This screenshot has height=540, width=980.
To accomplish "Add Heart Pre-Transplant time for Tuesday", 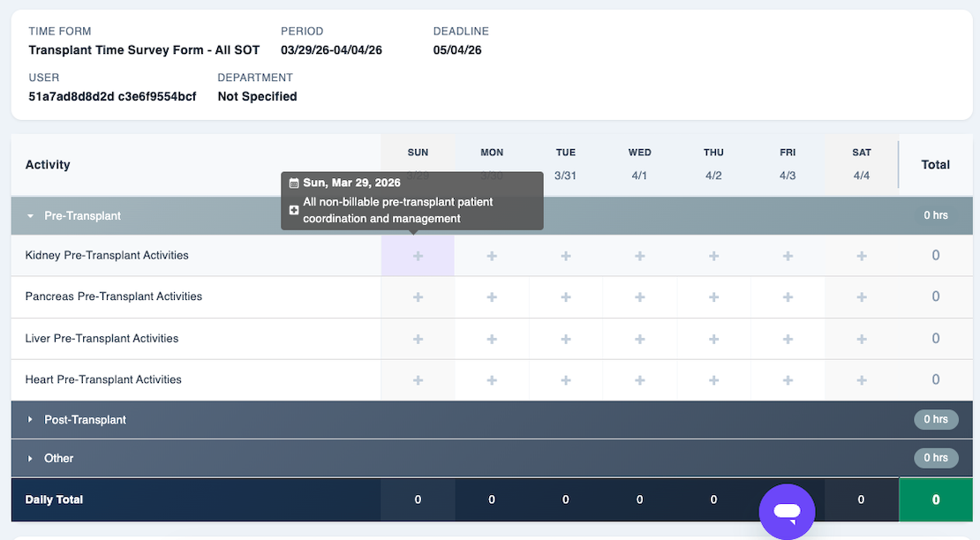I will (566, 380).
